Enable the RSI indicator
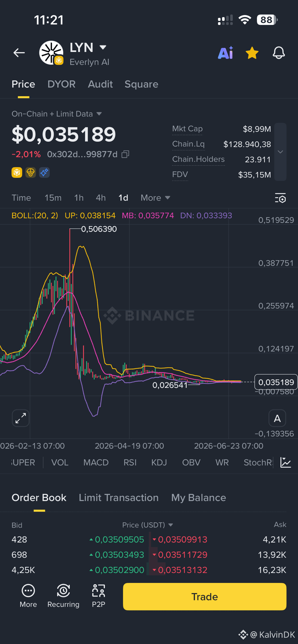The height and width of the screenshot is (644, 298). click(130, 463)
